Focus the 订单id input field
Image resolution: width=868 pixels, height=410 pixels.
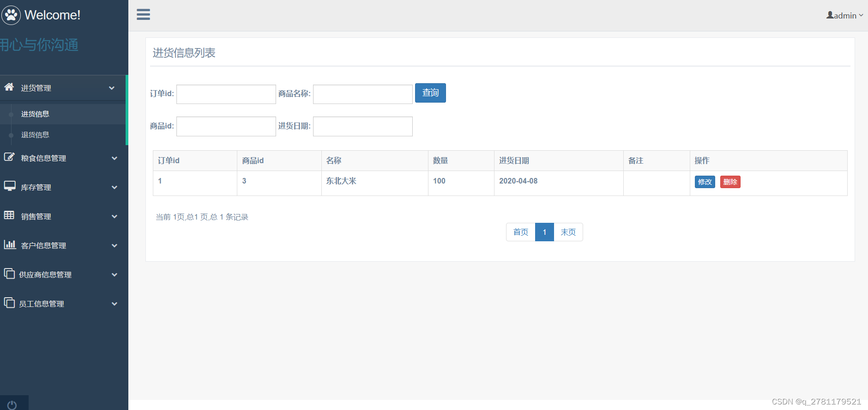pyautogui.click(x=226, y=94)
